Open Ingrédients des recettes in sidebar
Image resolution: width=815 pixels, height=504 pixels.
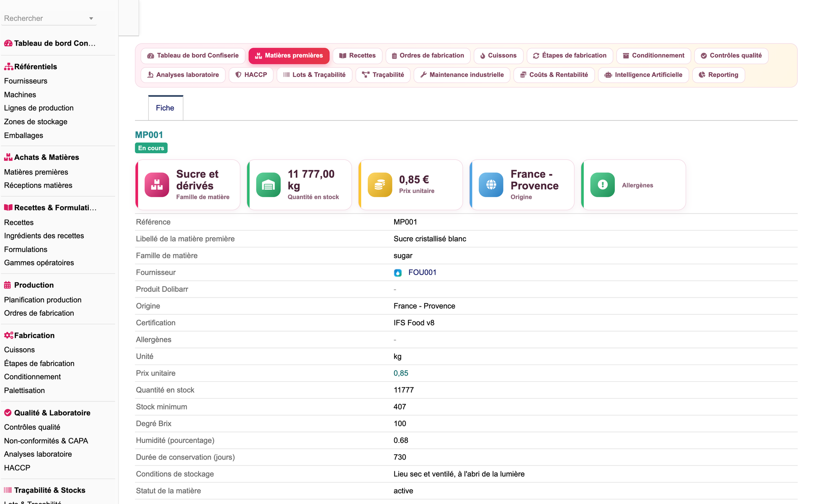pyautogui.click(x=44, y=236)
